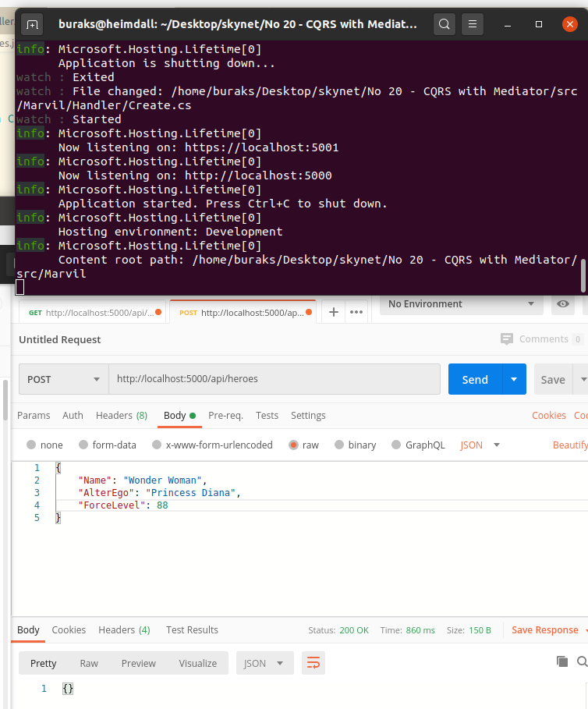Toggle line wrap icon in response
This screenshot has width=588, height=709.
pyautogui.click(x=313, y=664)
